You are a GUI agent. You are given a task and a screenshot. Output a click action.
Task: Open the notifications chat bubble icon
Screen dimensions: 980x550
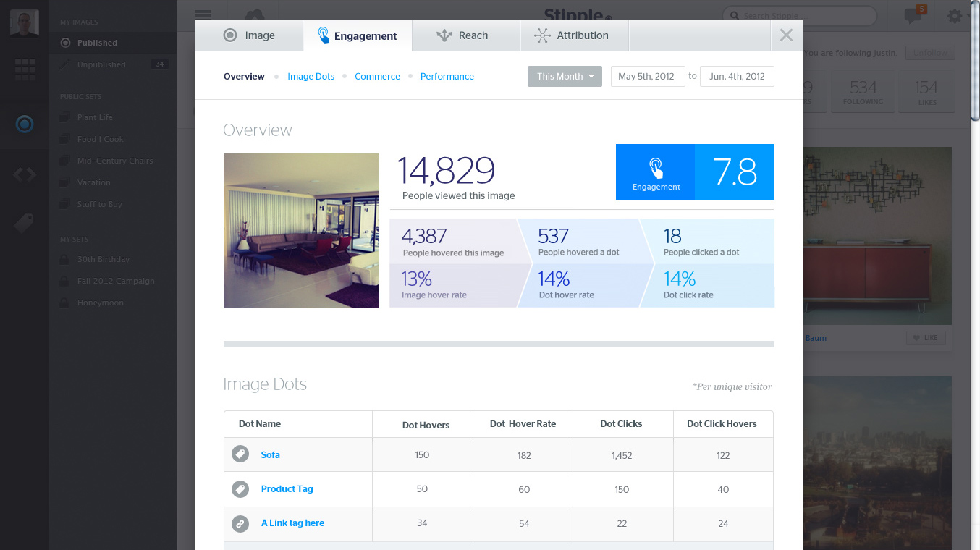tap(913, 15)
